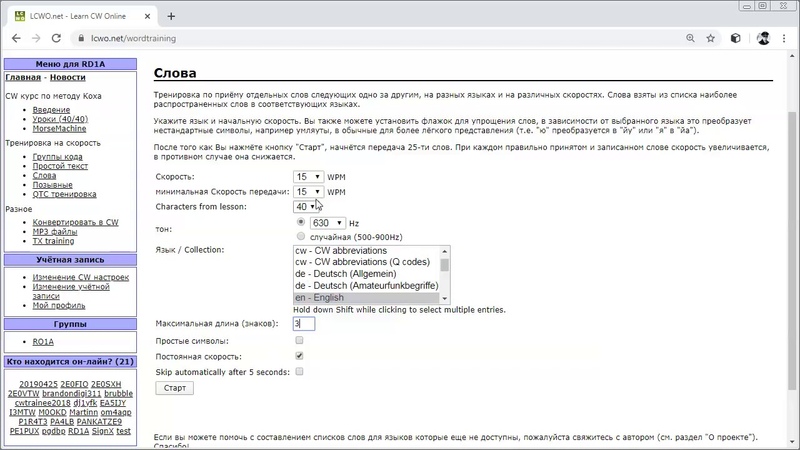Open Уроки (40/40) link

tap(60, 119)
